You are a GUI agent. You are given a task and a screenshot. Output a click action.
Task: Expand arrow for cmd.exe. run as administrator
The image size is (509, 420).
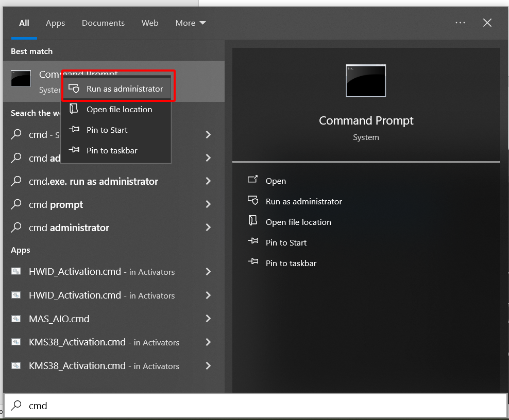click(208, 181)
